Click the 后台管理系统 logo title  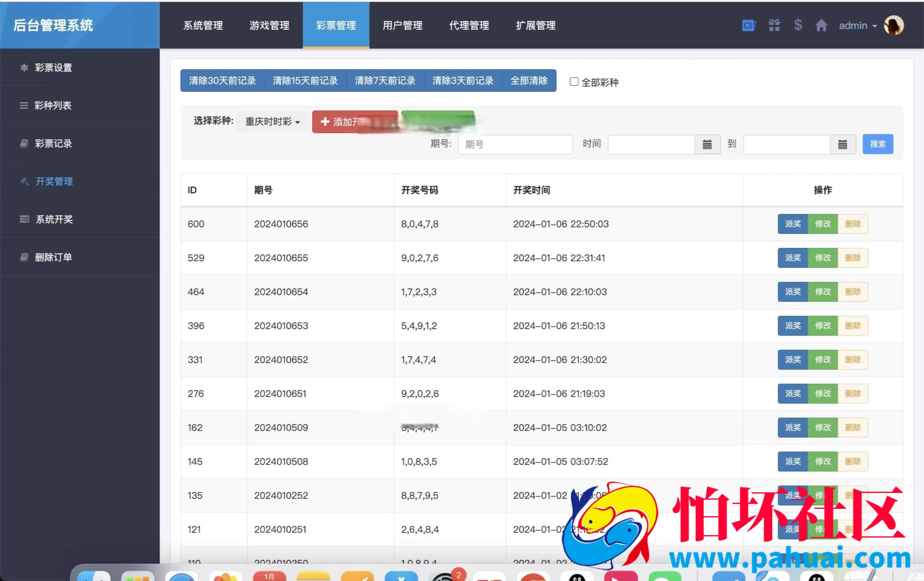(53, 25)
